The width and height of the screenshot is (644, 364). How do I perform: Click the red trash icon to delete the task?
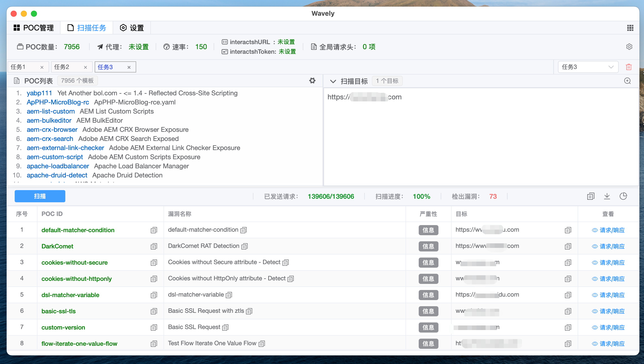click(x=629, y=67)
